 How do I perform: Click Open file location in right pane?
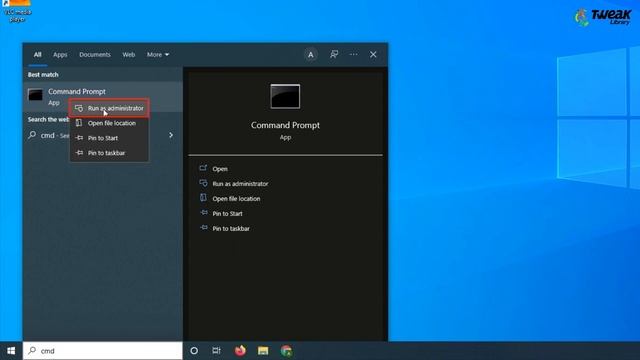coord(236,199)
